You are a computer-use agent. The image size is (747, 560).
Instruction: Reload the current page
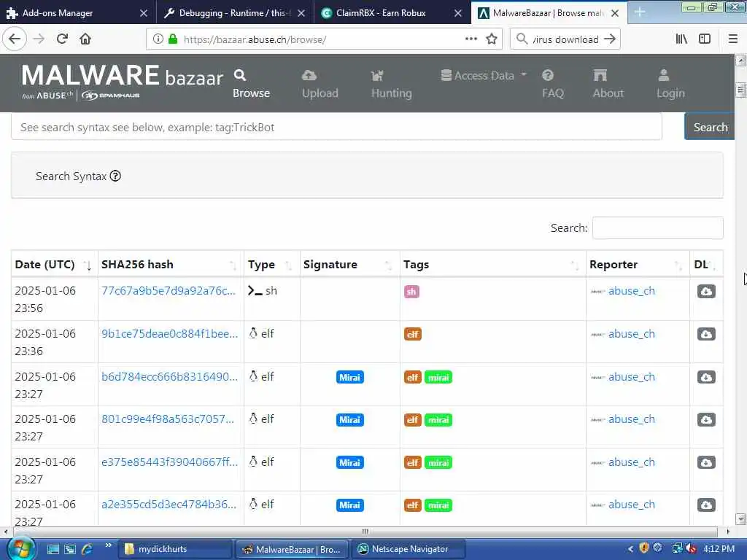63,39
